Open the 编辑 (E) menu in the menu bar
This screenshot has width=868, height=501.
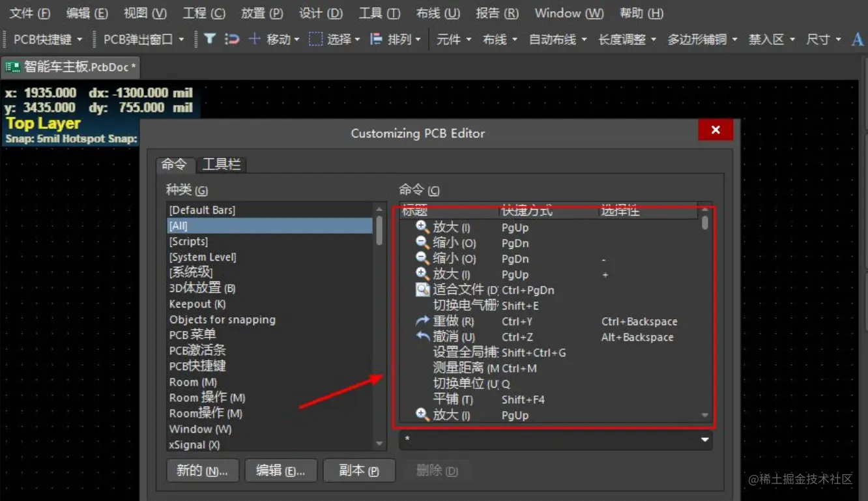point(87,13)
